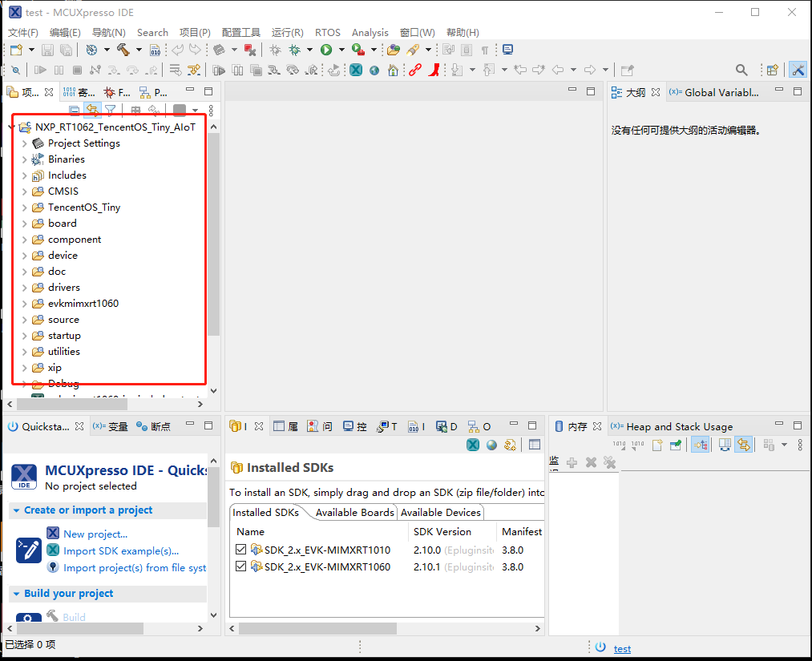Click the globe icon in main toolbar

(x=374, y=70)
